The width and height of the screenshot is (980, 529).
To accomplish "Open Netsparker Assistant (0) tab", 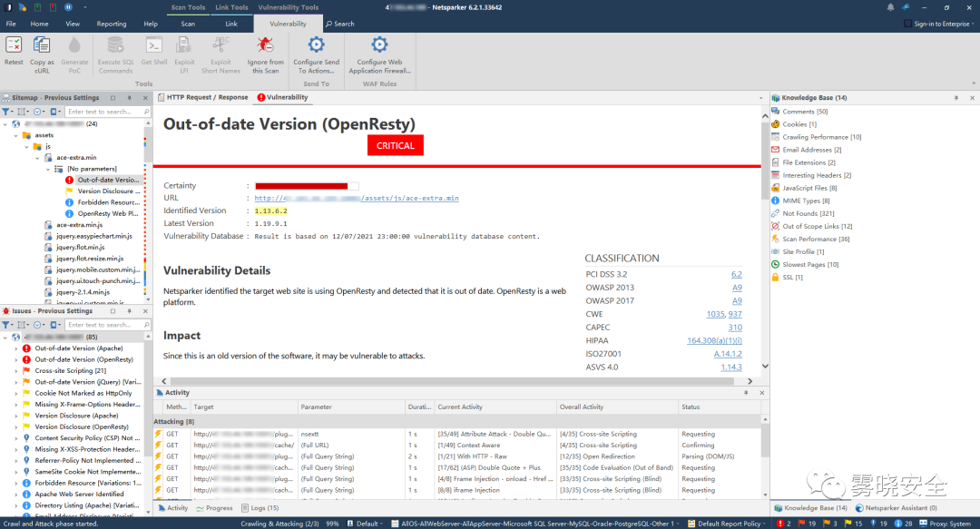I will pyautogui.click(x=897, y=508).
